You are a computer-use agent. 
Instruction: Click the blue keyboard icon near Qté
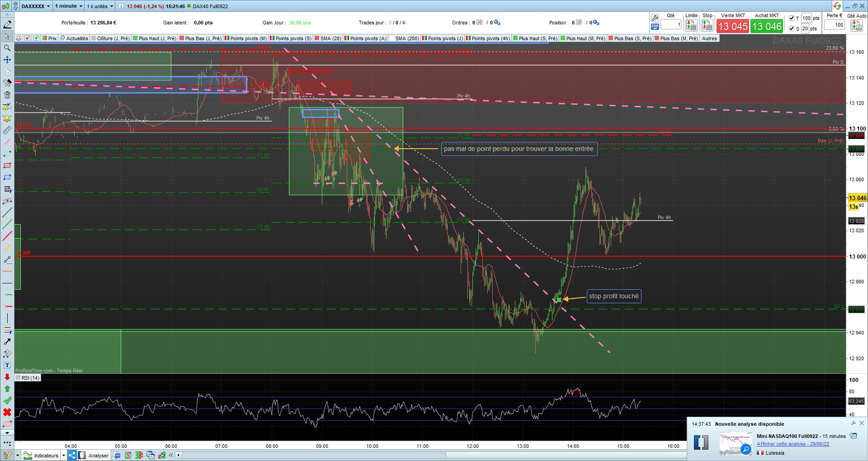(x=655, y=27)
